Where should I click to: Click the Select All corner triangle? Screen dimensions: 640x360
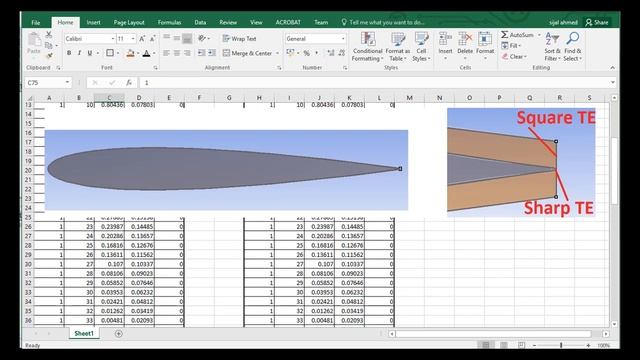(29, 98)
